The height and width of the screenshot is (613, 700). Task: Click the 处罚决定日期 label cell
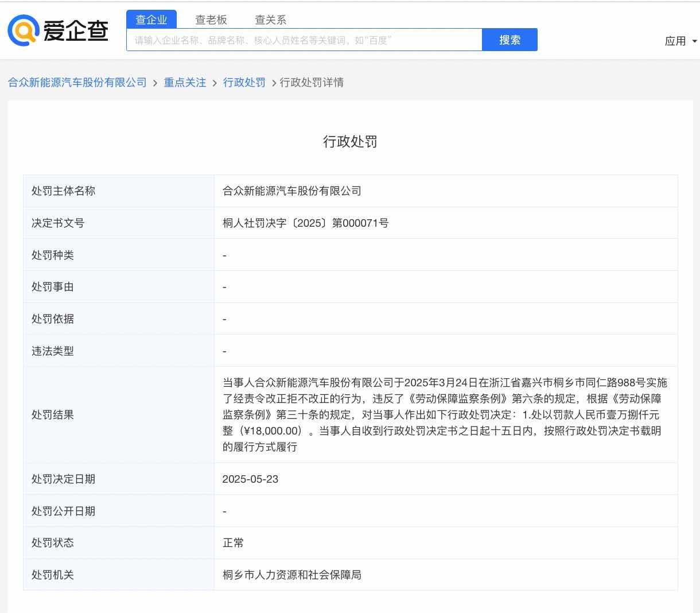point(119,479)
